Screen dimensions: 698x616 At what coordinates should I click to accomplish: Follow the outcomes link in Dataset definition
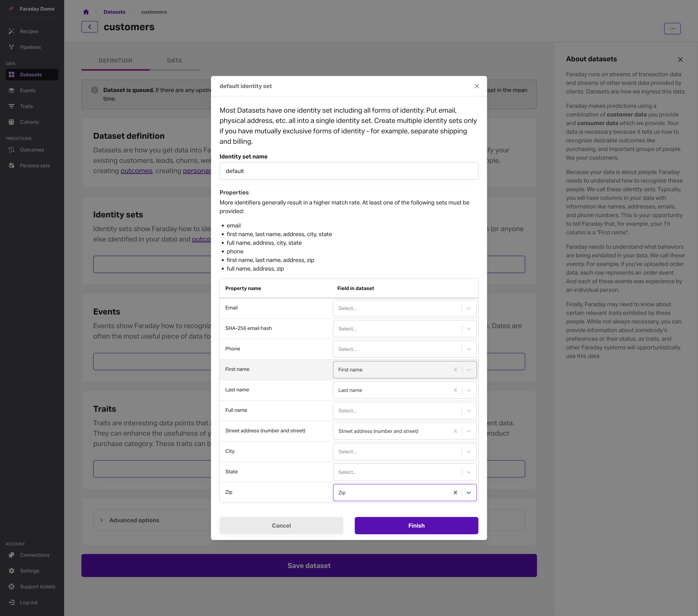point(136,171)
